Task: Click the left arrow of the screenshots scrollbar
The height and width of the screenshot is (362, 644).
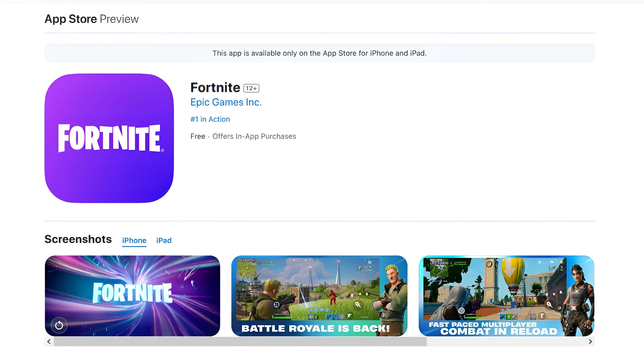Action: (49, 341)
